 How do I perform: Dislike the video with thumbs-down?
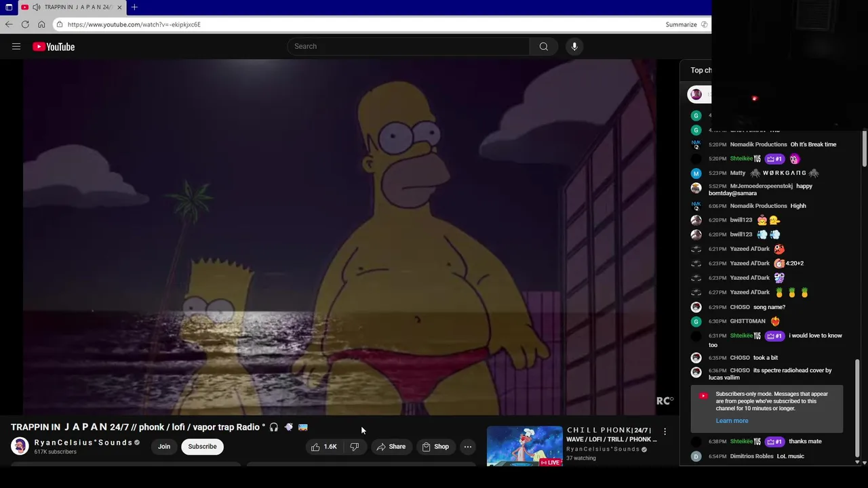pos(355,447)
